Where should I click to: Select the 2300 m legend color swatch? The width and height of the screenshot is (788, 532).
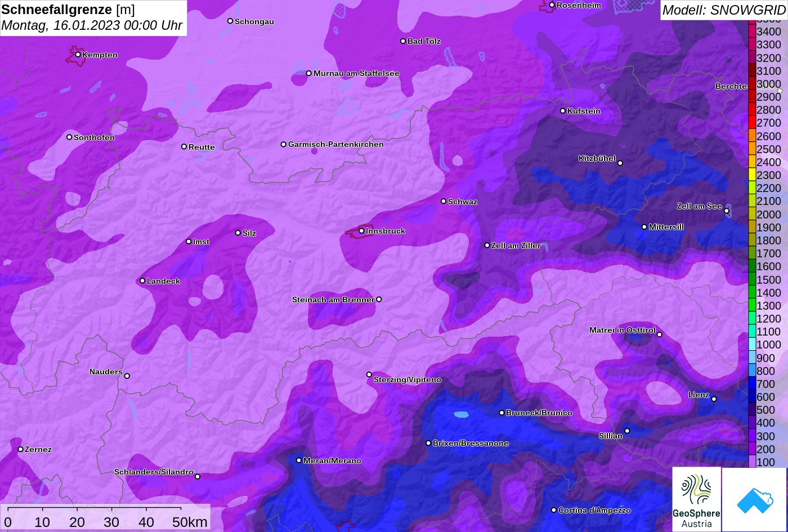pos(752,175)
